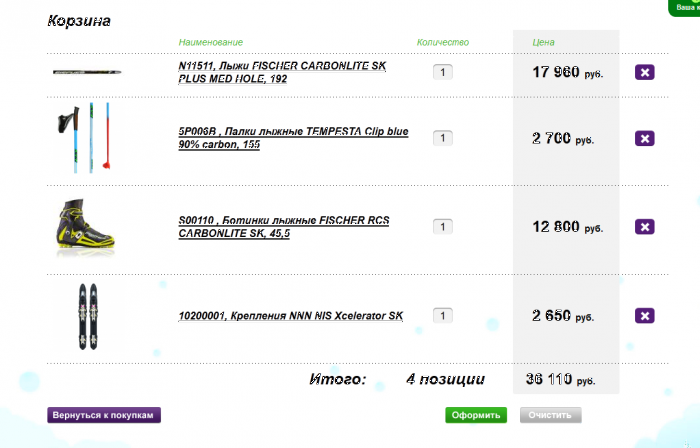Image resolution: width=700 pixels, height=448 pixels.
Task: Delete the TEMPESTA ski poles item
Action: point(645,138)
